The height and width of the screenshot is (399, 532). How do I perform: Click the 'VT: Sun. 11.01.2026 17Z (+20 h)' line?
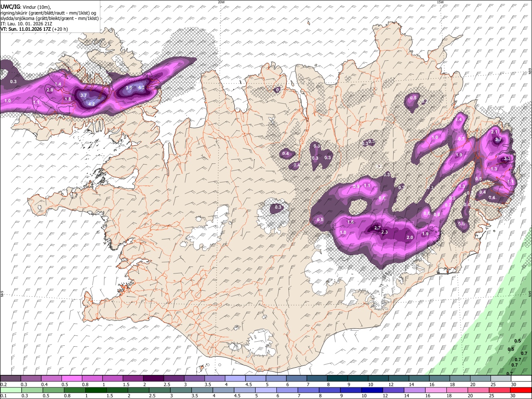pyautogui.click(x=34, y=29)
